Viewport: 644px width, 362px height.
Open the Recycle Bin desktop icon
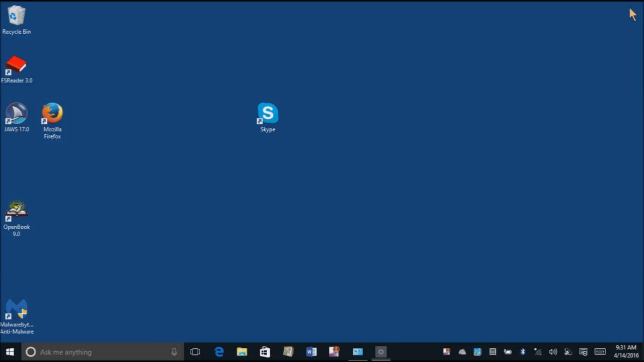(16, 20)
